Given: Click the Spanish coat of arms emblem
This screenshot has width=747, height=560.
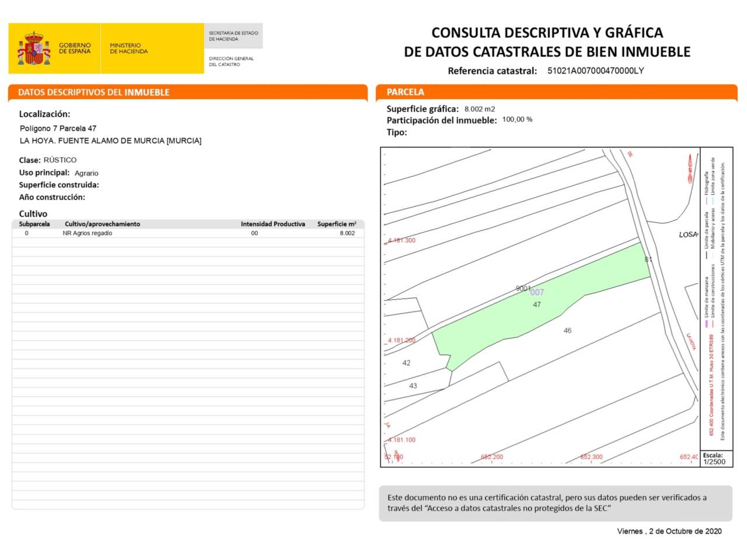Looking at the screenshot, I should (34, 48).
